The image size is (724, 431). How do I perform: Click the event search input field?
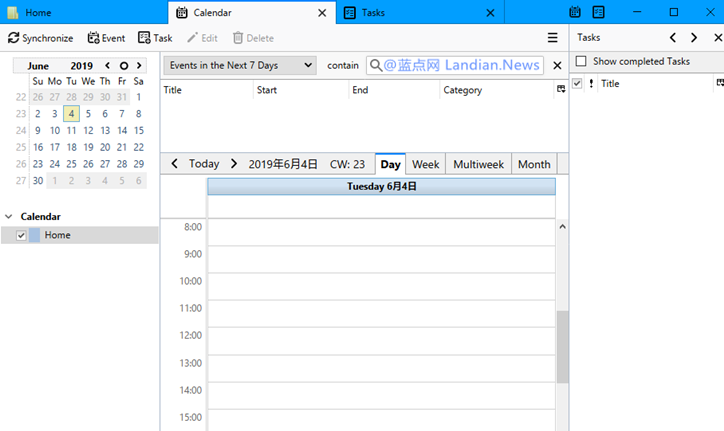click(x=465, y=65)
